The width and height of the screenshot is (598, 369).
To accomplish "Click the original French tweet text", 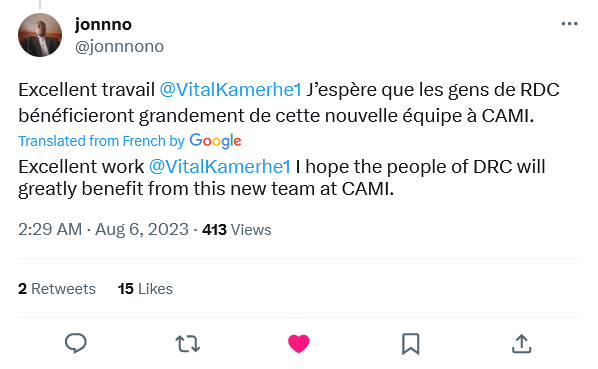I will click(x=289, y=103).
